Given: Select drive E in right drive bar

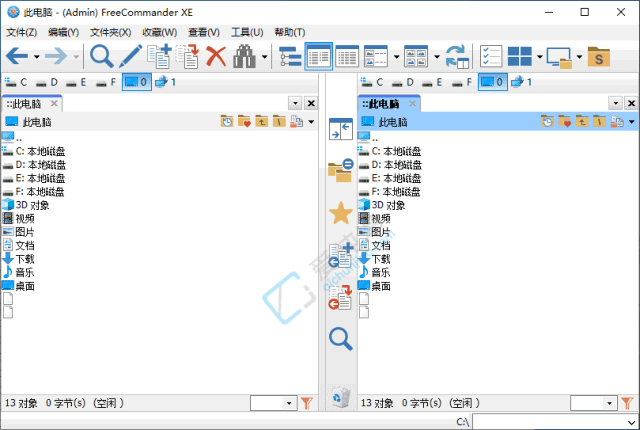Looking at the screenshot, I should tap(432, 82).
